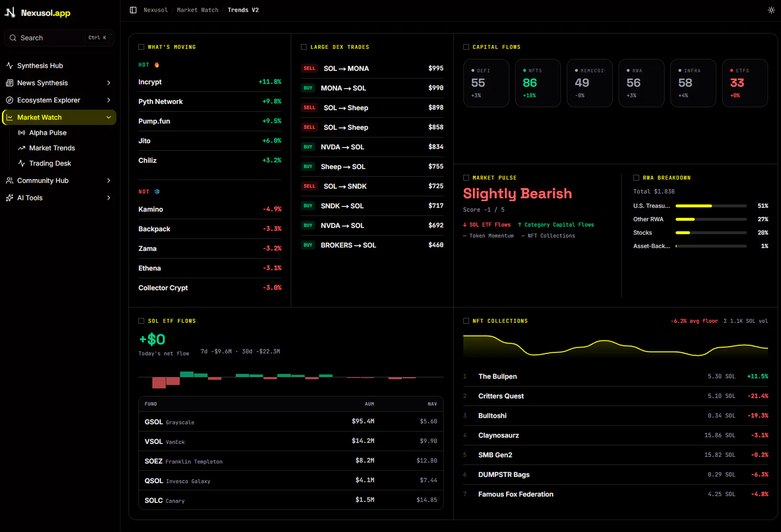Image resolution: width=781 pixels, height=532 pixels.
Task: Select the INFRA capital flow card
Action: click(x=693, y=83)
